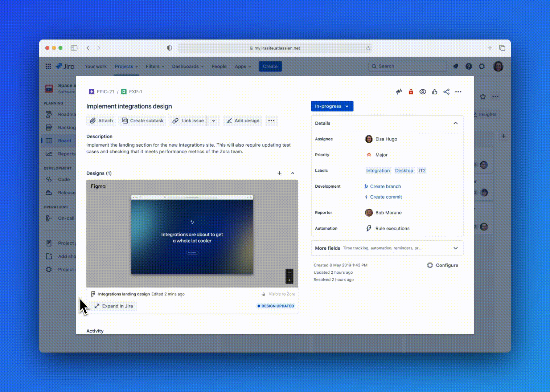Click the Figma design preview thumbnail
Viewport: 550px width, 392px height.
(x=192, y=235)
